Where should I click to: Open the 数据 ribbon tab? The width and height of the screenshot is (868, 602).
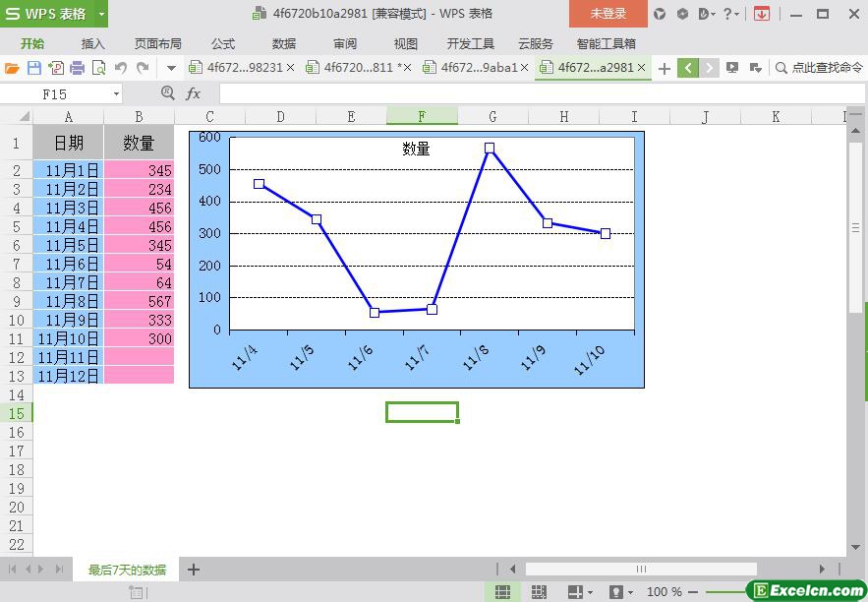tap(284, 43)
